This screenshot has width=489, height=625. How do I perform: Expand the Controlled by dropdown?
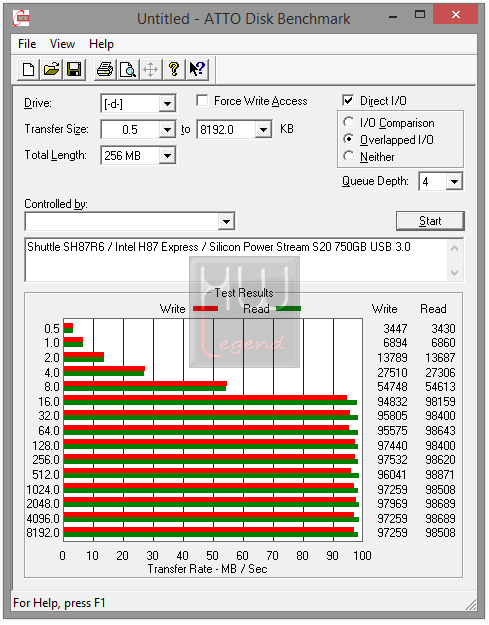point(226,221)
